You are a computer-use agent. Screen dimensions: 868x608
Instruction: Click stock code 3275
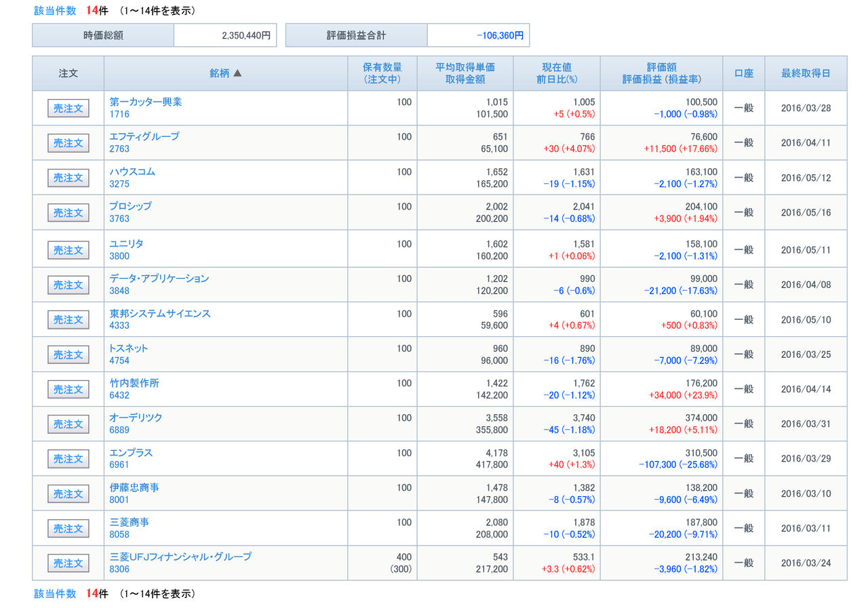click(119, 184)
